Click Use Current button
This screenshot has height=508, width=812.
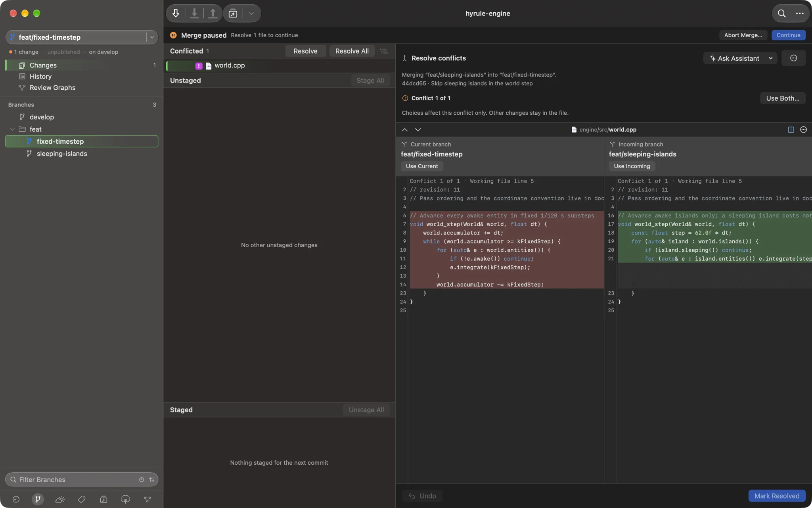pos(422,166)
